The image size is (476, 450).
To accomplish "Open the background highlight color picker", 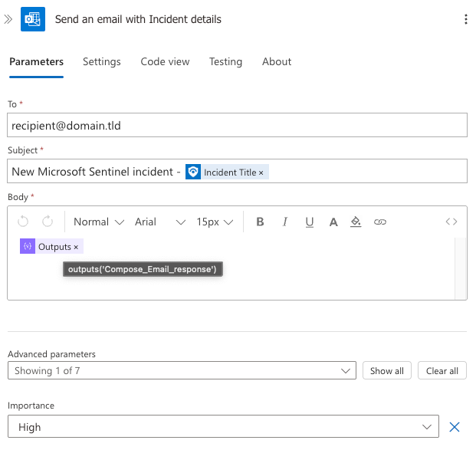I will 356,222.
